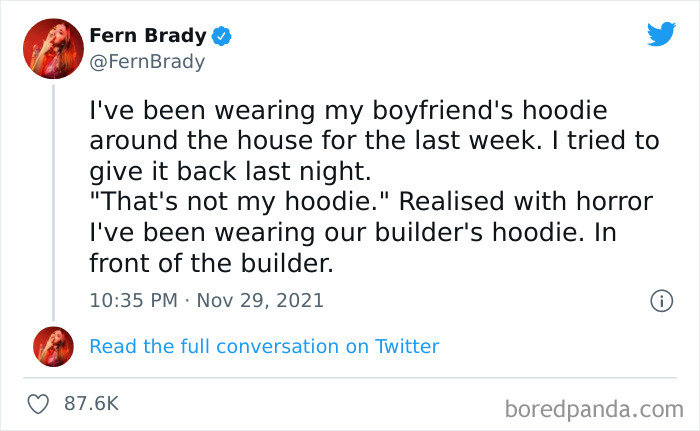
Task: Click Fern Brady's large profile picture
Action: [54, 48]
